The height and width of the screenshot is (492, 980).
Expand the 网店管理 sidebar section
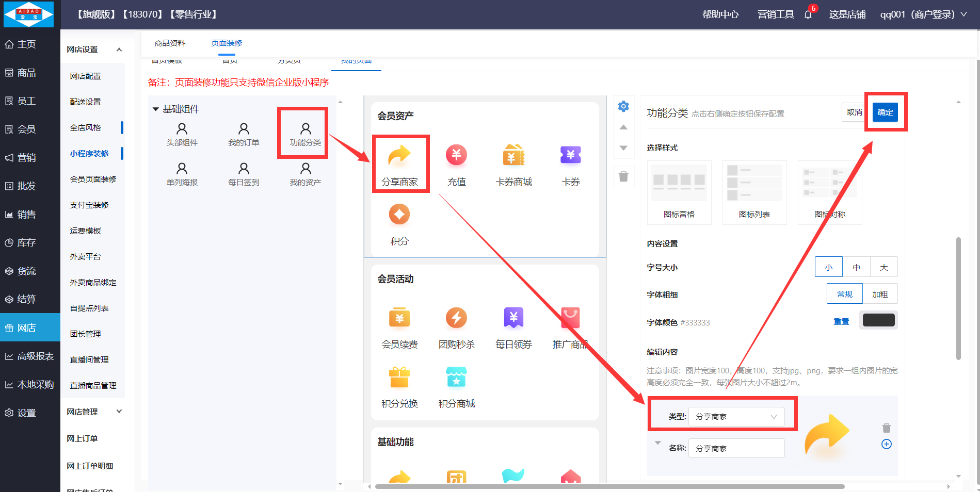[x=94, y=412]
